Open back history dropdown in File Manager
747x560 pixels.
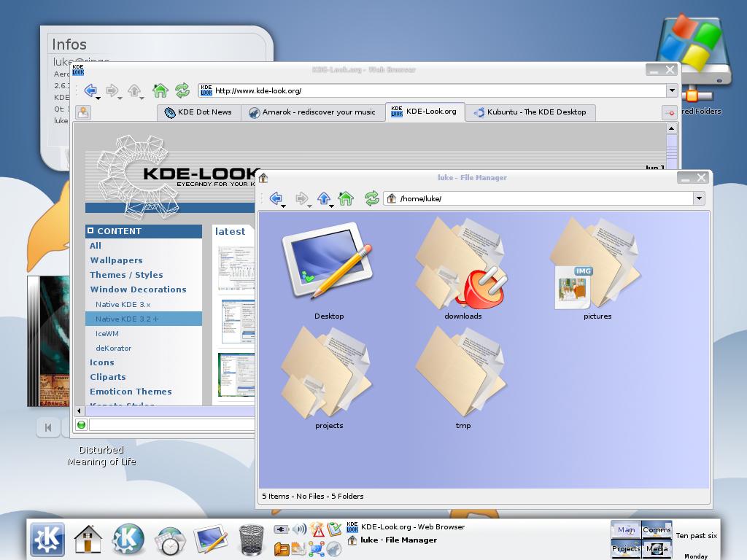pyautogui.click(x=284, y=206)
